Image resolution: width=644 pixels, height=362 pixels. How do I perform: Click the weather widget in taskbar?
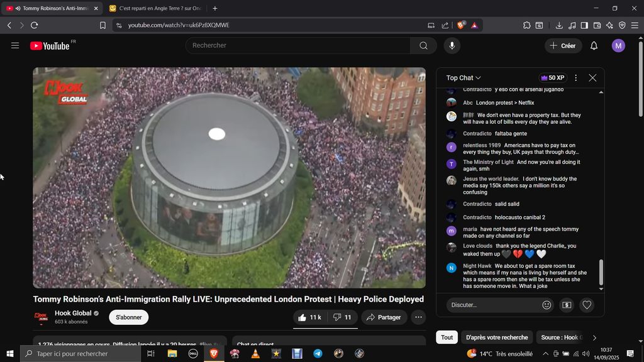[x=499, y=353]
